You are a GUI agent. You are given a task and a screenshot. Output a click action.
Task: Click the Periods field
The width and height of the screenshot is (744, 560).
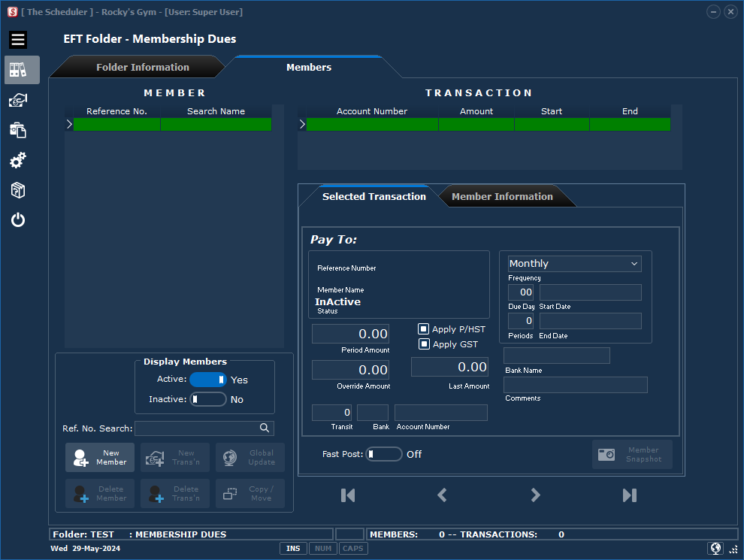point(521,321)
